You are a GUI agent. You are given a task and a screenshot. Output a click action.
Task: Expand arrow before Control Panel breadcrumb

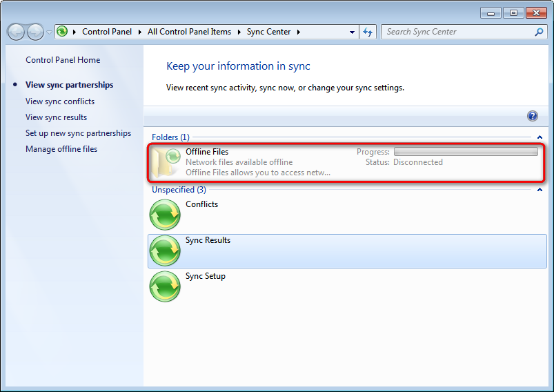coord(75,32)
